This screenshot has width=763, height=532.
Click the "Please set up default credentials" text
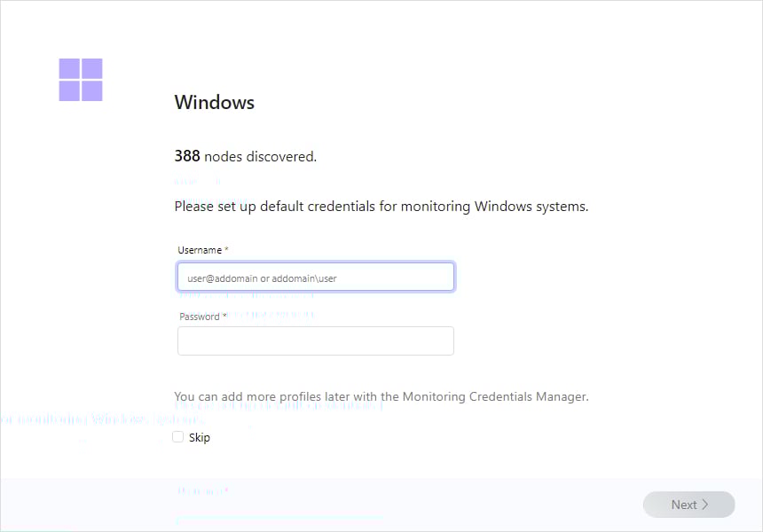tap(275, 207)
